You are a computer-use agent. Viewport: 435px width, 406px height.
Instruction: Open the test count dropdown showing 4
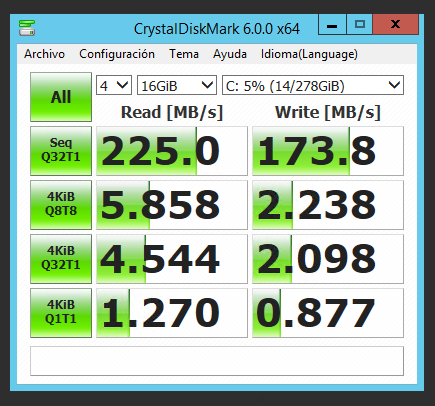pyautogui.click(x=114, y=85)
